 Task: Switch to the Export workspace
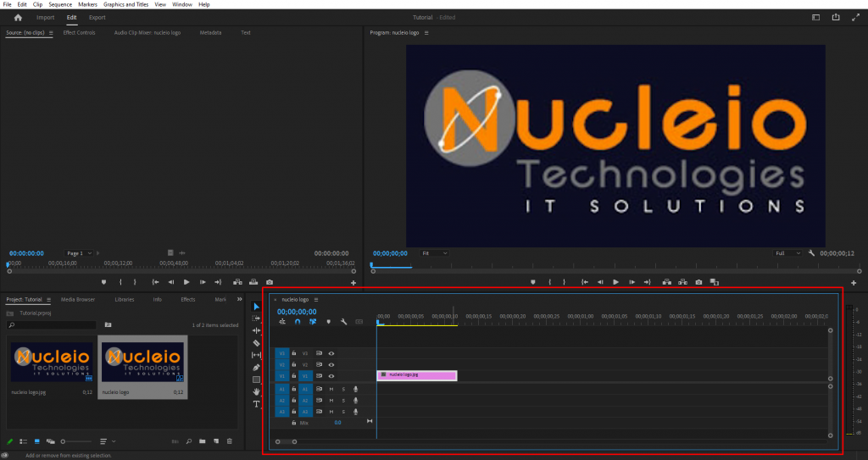pyautogui.click(x=97, y=18)
